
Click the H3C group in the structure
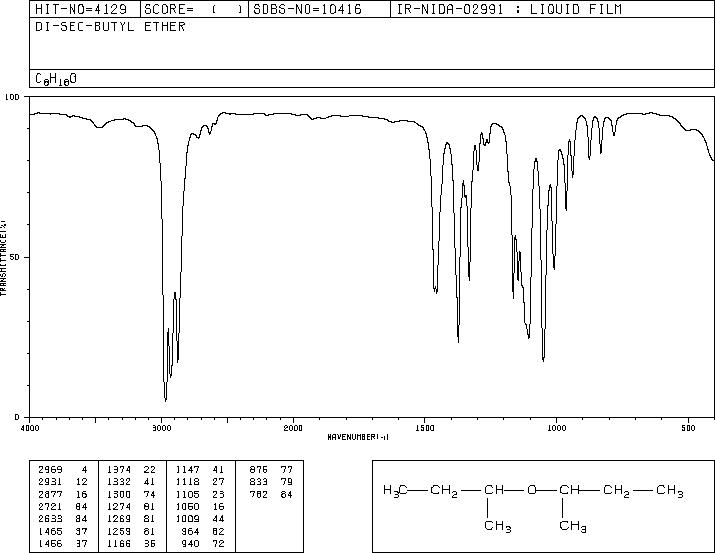coord(395,491)
